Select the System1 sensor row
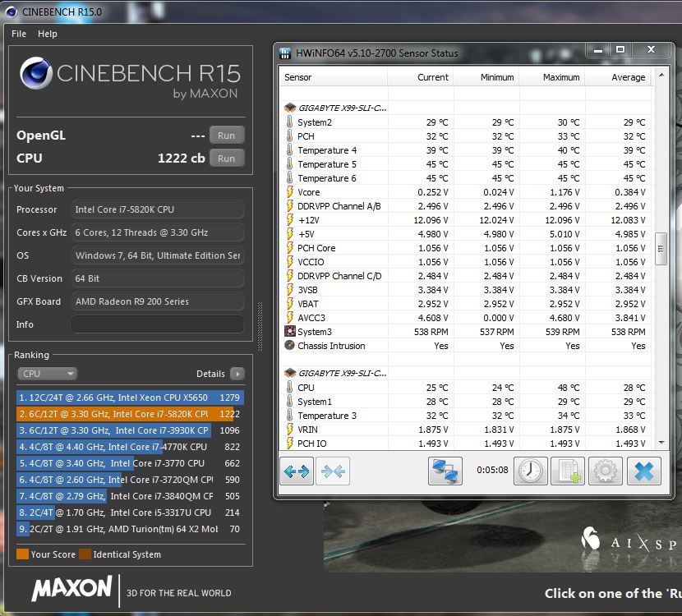The image size is (682, 616). (465, 402)
